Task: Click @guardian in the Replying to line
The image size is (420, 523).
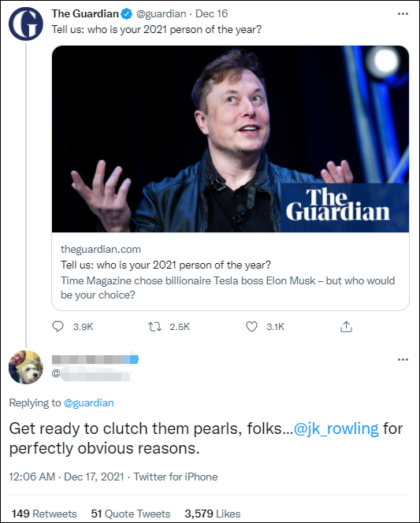Action: coord(89,403)
